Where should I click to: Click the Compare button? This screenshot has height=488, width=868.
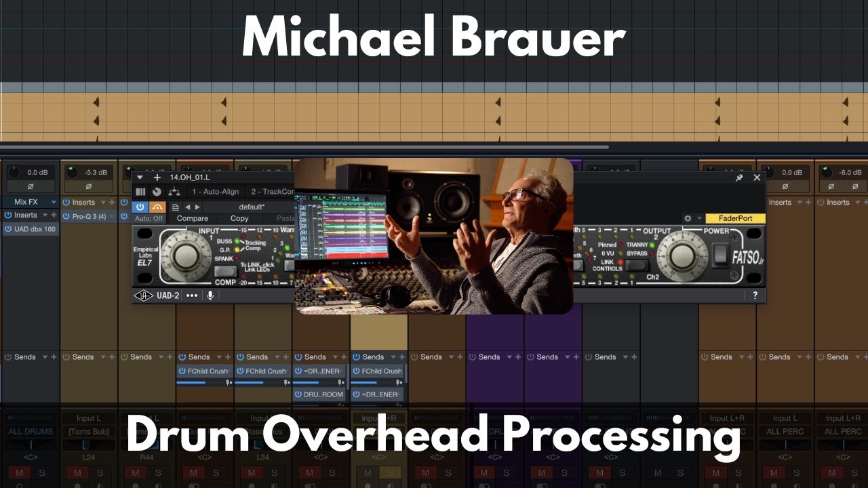[x=193, y=219]
